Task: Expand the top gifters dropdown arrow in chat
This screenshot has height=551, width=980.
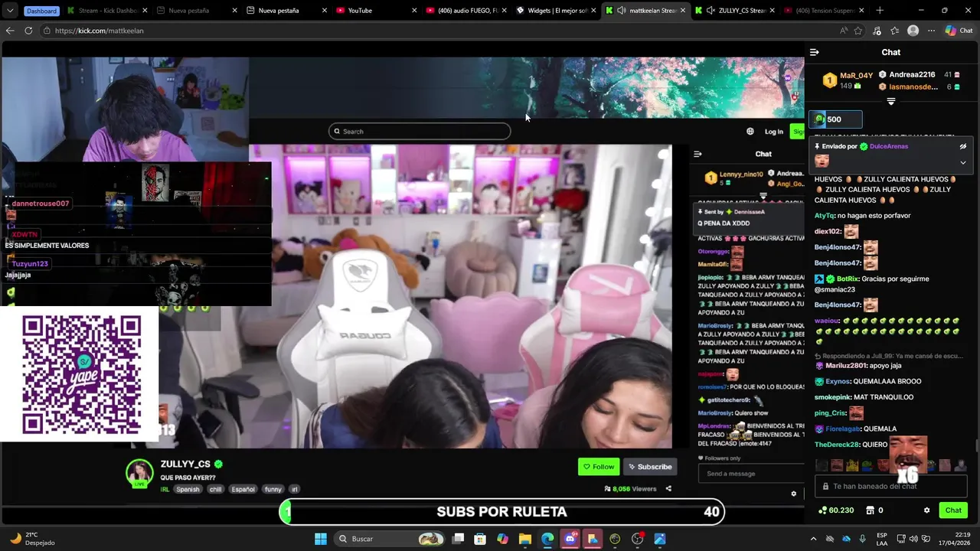Action: 891,101
